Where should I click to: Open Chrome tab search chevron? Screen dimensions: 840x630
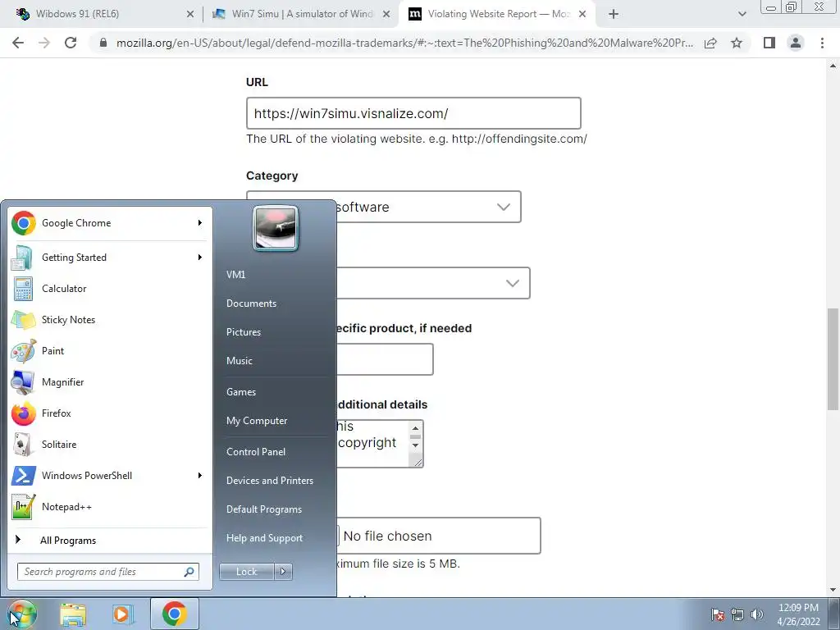(742, 14)
